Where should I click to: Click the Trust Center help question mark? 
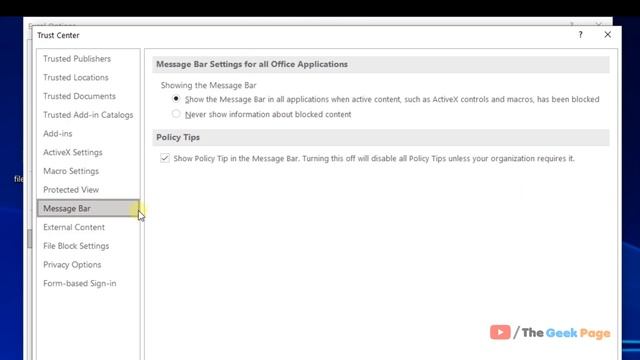[x=580, y=35]
